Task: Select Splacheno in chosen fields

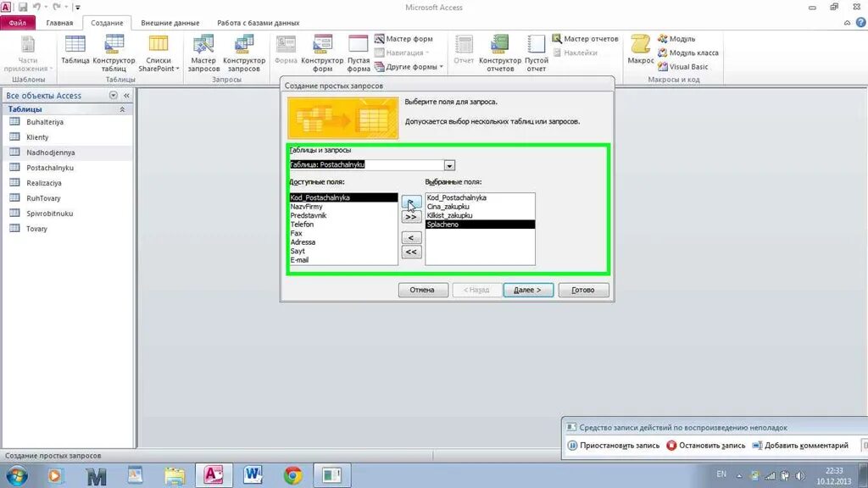Action: point(480,224)
